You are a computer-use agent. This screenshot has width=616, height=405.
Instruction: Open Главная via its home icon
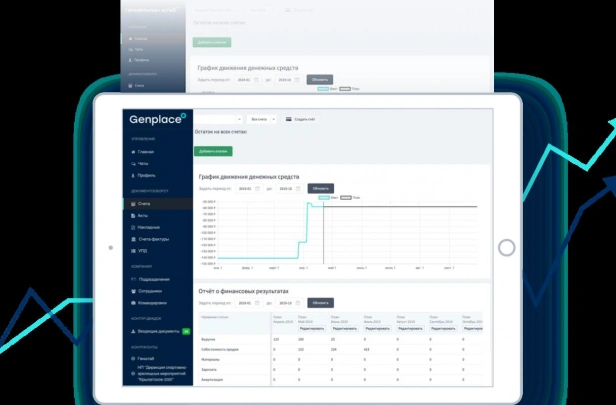pos(133,152)
